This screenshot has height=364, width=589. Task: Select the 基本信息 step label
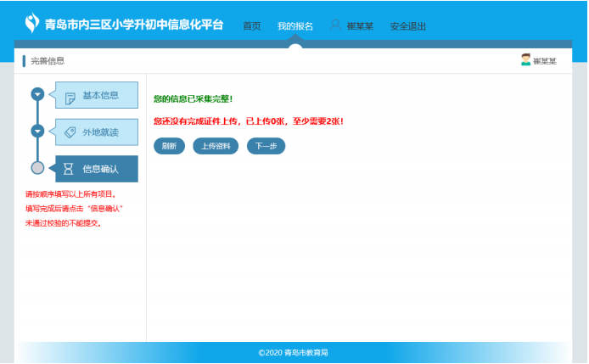coord(100,96)
